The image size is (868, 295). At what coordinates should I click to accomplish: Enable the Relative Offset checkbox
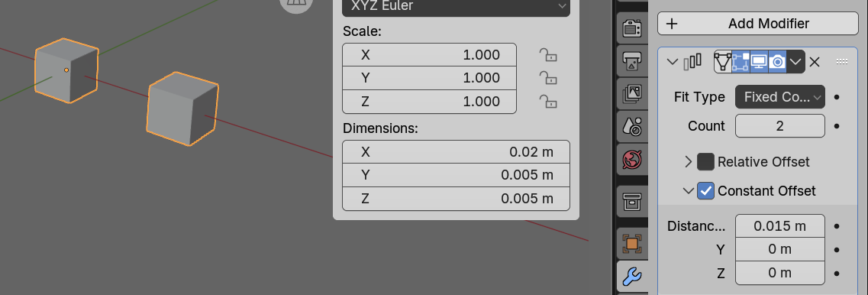click(x=705, y=162)
